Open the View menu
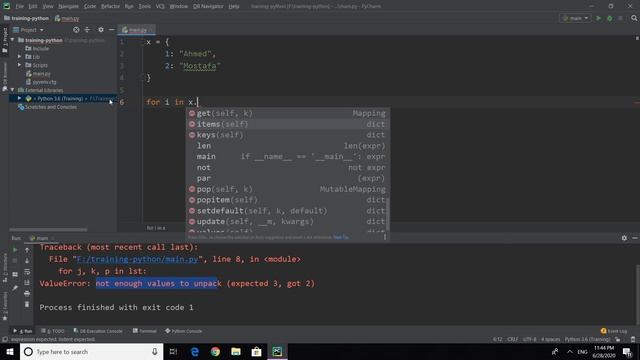Viewport: 640px width, 360px height. (48, 6)
